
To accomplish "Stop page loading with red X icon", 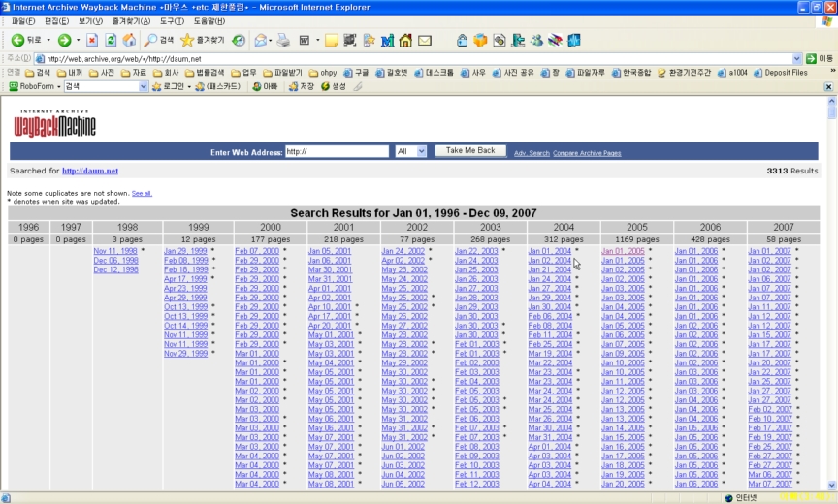I will [x=92, y=40].
